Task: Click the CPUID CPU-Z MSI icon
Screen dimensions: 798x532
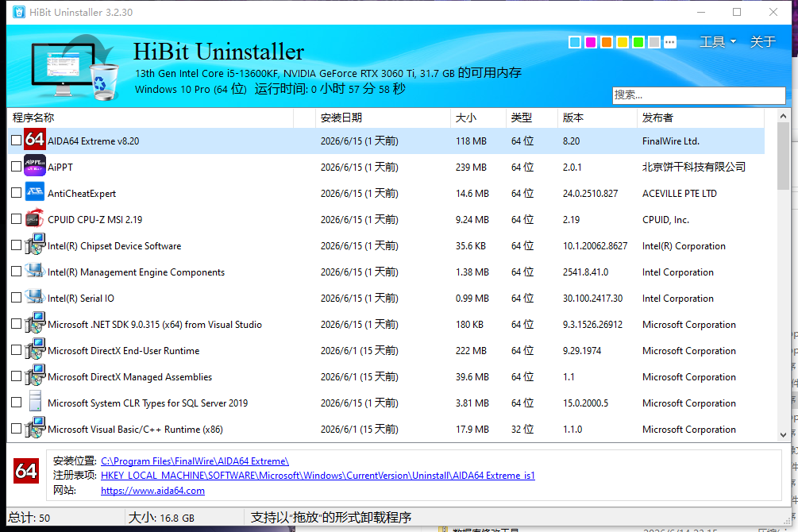Action: pos(35,219)
